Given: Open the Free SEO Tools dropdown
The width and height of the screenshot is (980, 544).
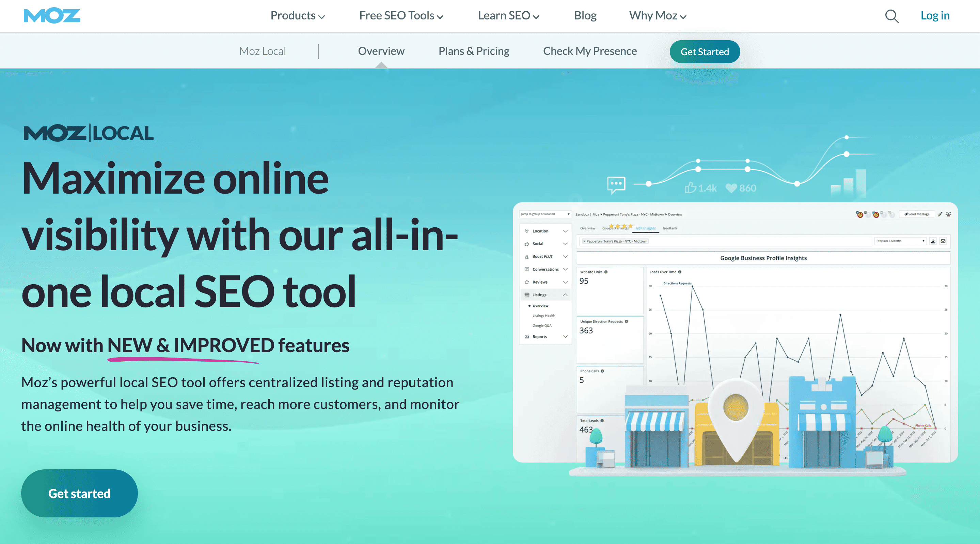Looking at the screenshot, I should (x=401, y=16).
